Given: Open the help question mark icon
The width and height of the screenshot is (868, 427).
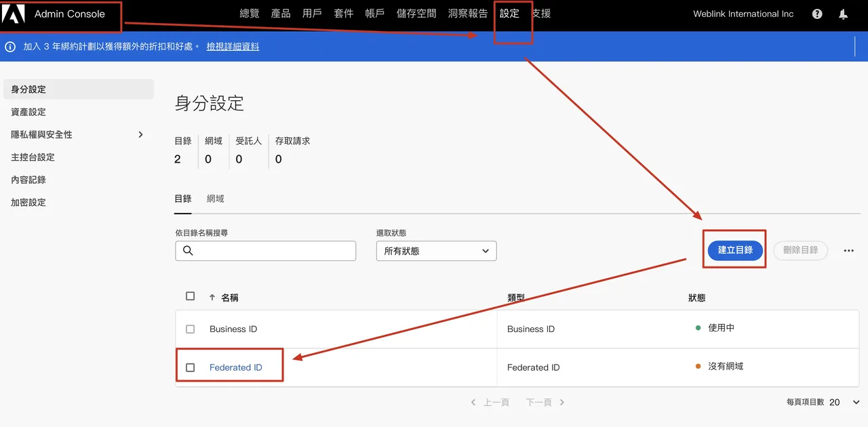Looking at the screenshot, I should 817,14.
